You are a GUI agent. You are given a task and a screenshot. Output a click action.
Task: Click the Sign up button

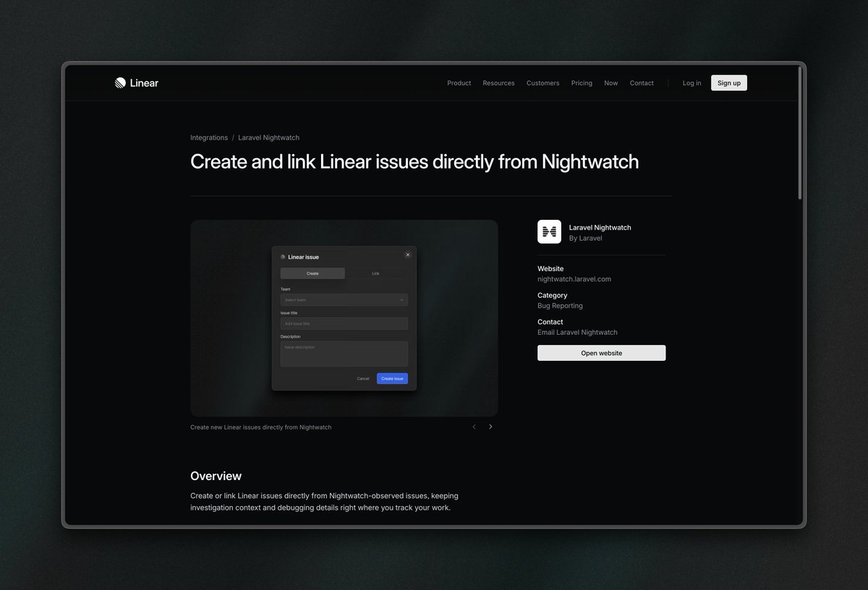[x=728, y=82]
